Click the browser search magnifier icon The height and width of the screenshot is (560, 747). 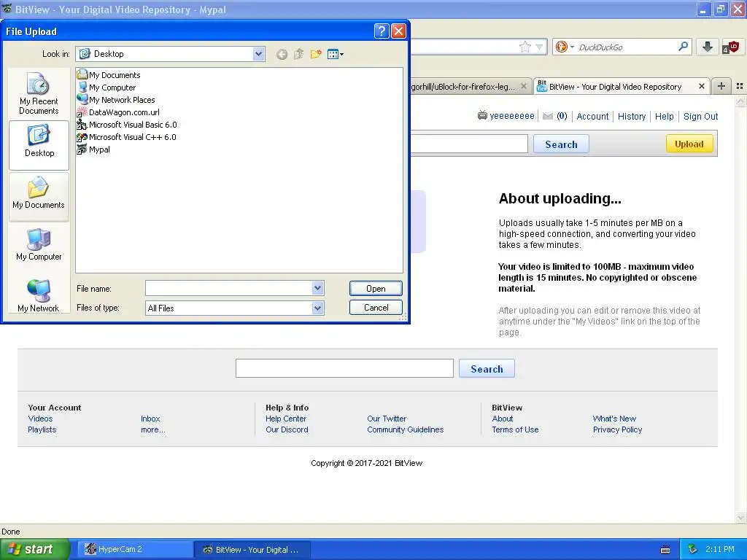(683, 47)
